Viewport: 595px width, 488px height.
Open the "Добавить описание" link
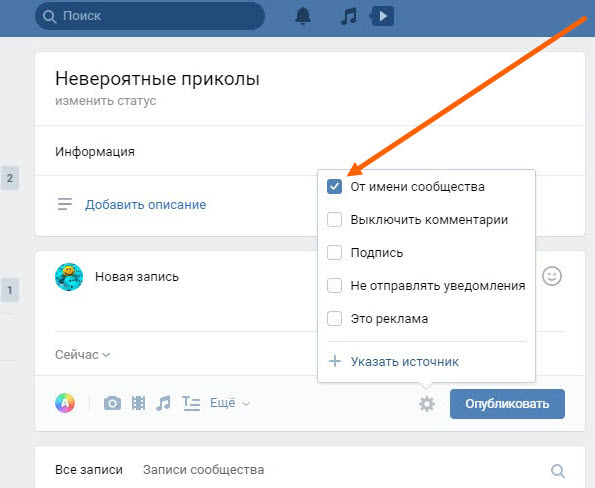coord(146,205)
